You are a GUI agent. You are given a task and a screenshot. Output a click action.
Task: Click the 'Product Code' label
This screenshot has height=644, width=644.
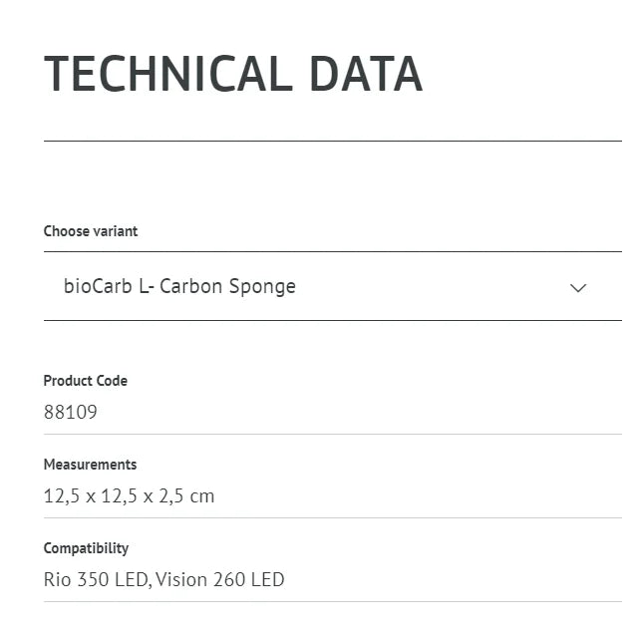click(x=86, y=381)
